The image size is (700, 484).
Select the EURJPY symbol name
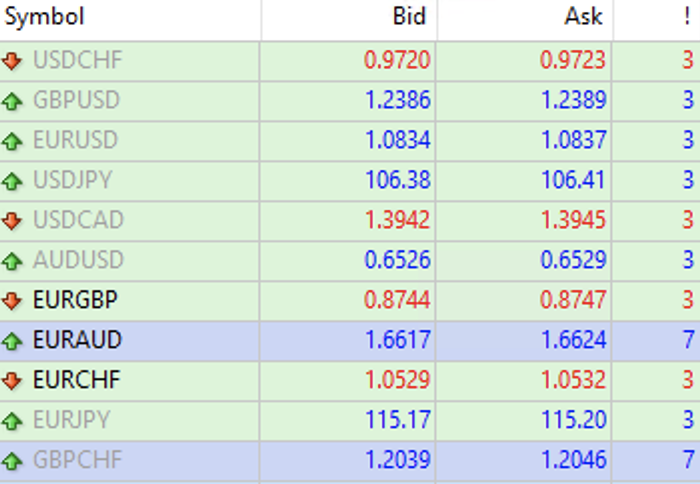(71, 420)
